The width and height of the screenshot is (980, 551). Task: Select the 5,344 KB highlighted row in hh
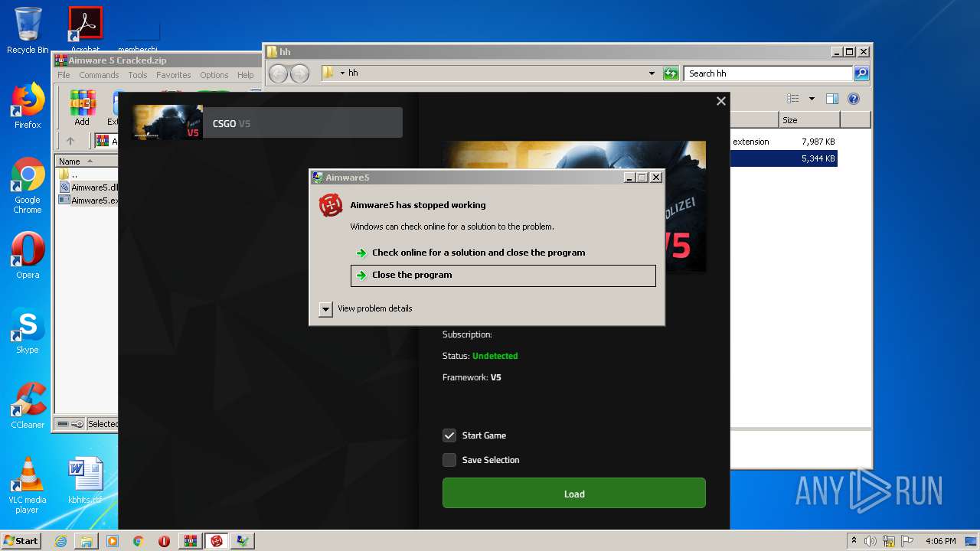(783, 158)
